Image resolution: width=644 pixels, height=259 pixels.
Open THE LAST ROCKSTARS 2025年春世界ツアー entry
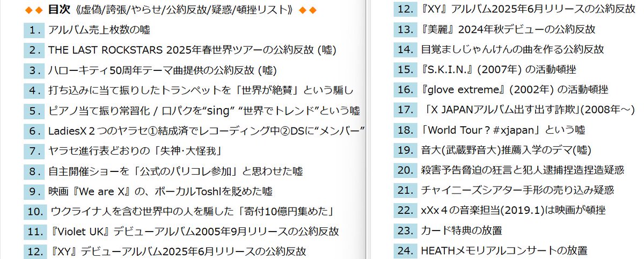pyautogui.click(x=192, y=50)
